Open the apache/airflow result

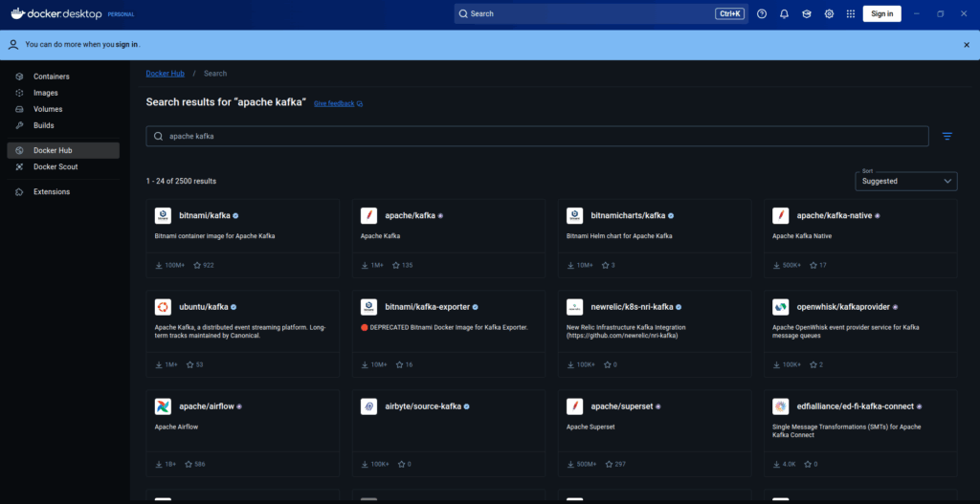click(242, 433)
